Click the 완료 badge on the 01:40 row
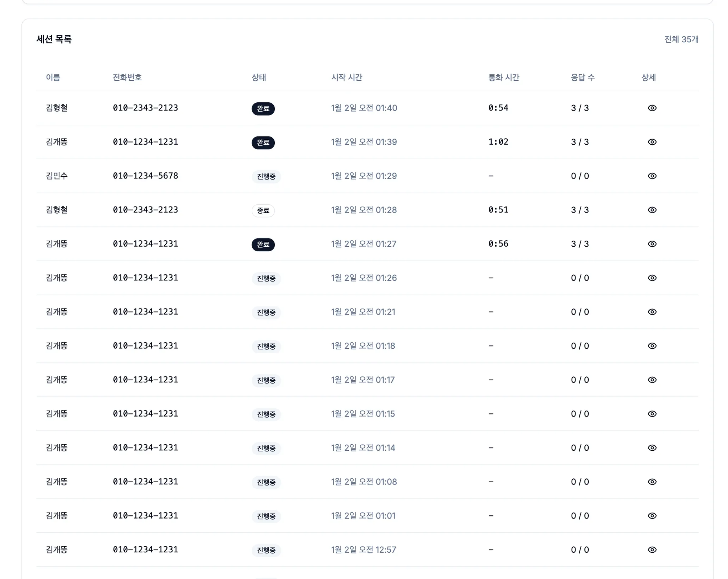This screenshot has height=579, width=728. (263, 109)
